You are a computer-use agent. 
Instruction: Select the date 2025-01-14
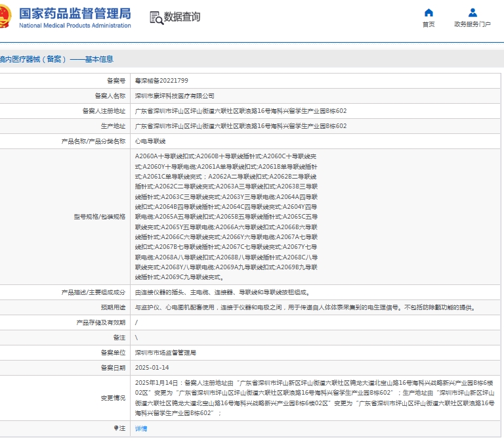click(152, 368)
